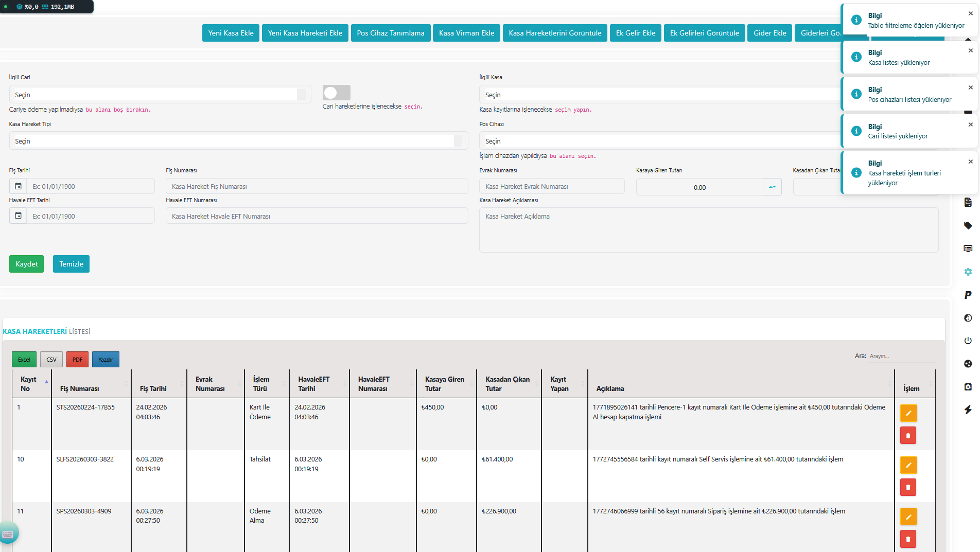
Task: Dismiss the Kasa listesi yükleniyor notification
Action: click(970, 50)
